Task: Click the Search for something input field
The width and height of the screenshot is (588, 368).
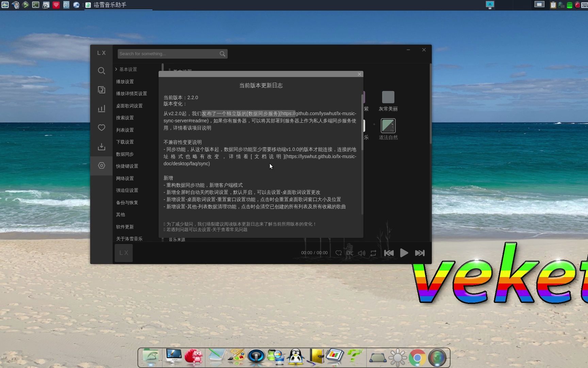Action: 168,54
